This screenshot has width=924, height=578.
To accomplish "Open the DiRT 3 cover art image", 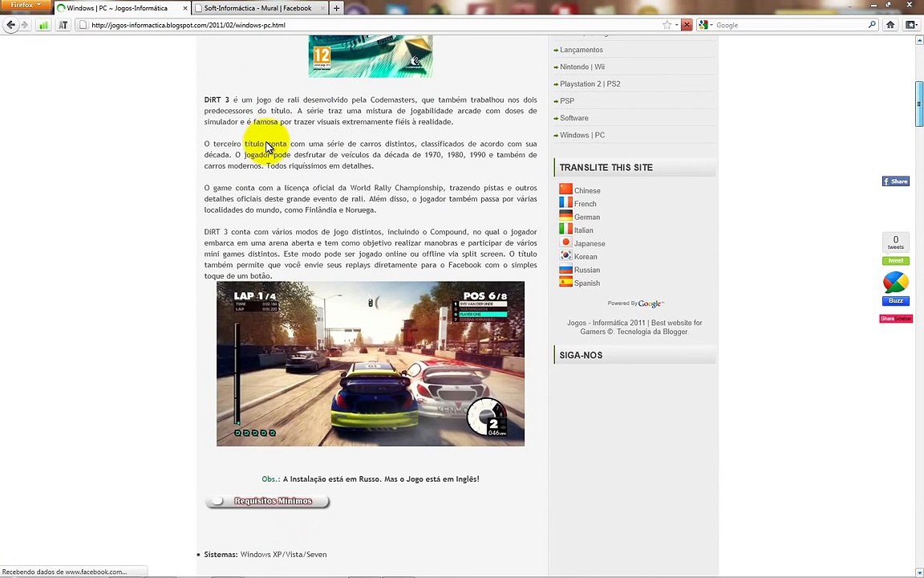I will pos(370,56).
